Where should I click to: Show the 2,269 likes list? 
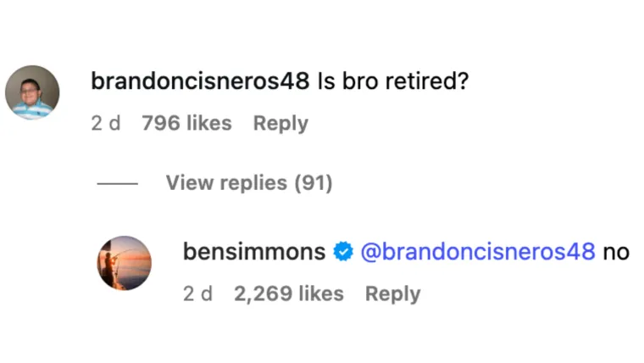coord(288,294)
